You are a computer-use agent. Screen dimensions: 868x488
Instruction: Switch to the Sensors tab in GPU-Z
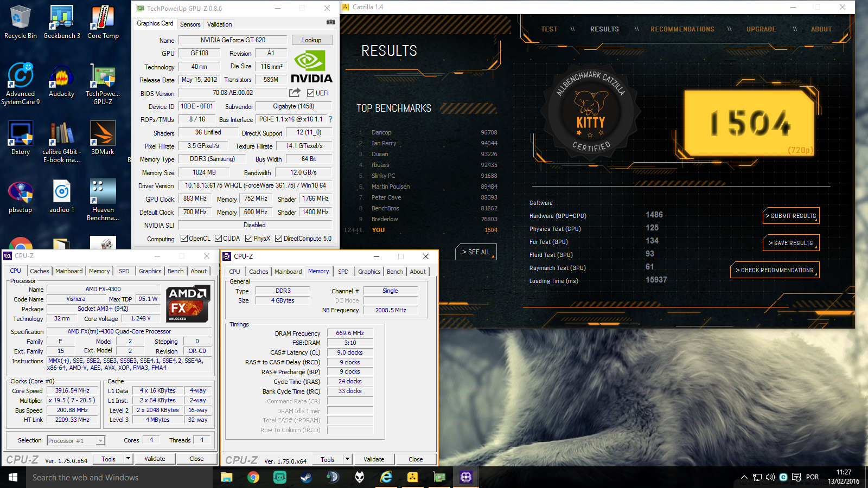pyautogui.click(x=190, y=24)
